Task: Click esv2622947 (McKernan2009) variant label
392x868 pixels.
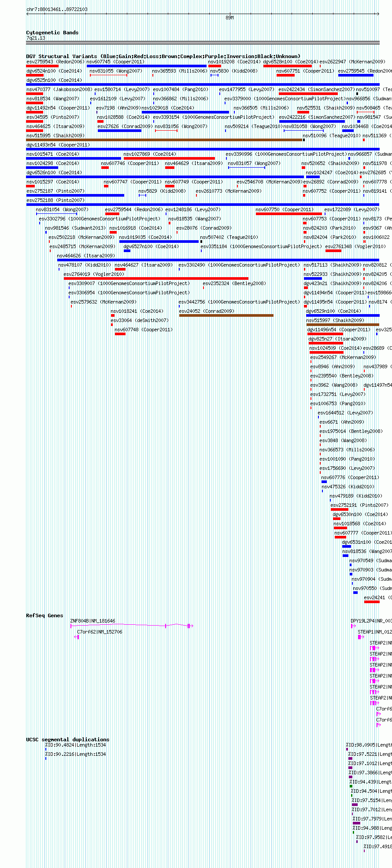Action: pyautogui.click(x=352, y=62)
